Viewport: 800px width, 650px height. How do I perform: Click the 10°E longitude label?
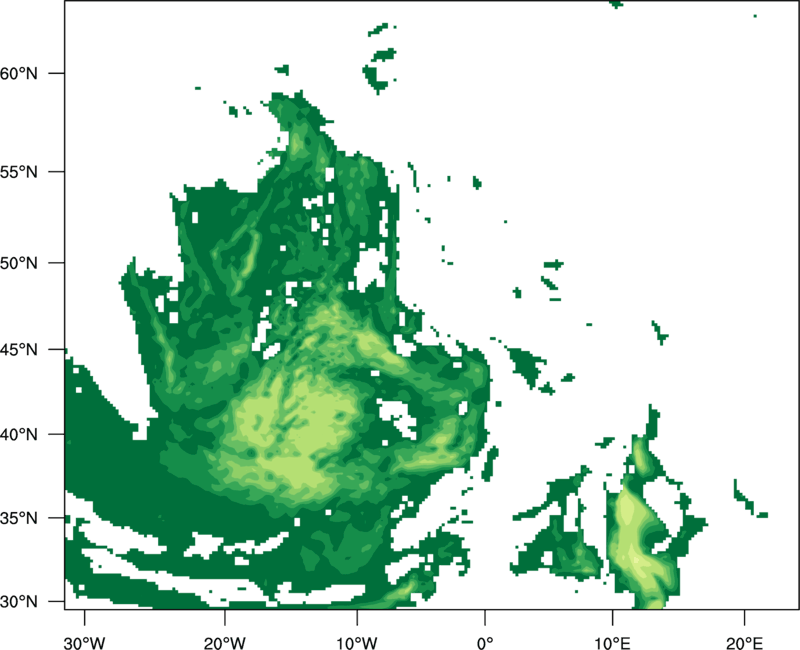coord(612,643)
